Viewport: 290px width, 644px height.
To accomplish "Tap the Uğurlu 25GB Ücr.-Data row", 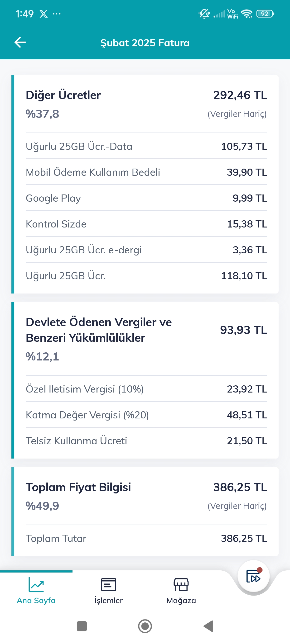I will (x=146, y=146).
